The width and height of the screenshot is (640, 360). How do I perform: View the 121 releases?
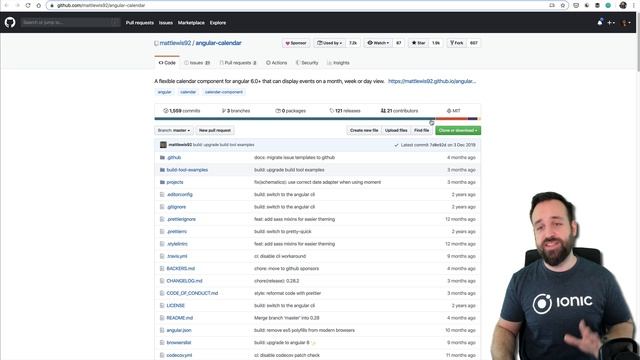click(x=345, y=111)
